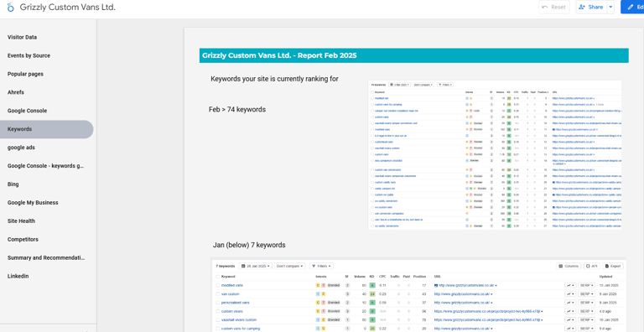Image resolution: width=644 pixels, height=332 pixels.
Task: Tick the modified vans checkbox in Jan table
Action: pos(218,285)
